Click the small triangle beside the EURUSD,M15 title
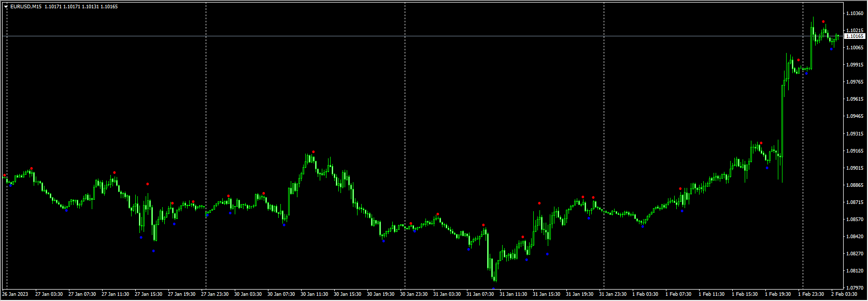Image resolution: width=868 pixels, height=301 pixels. click(6, 7)
